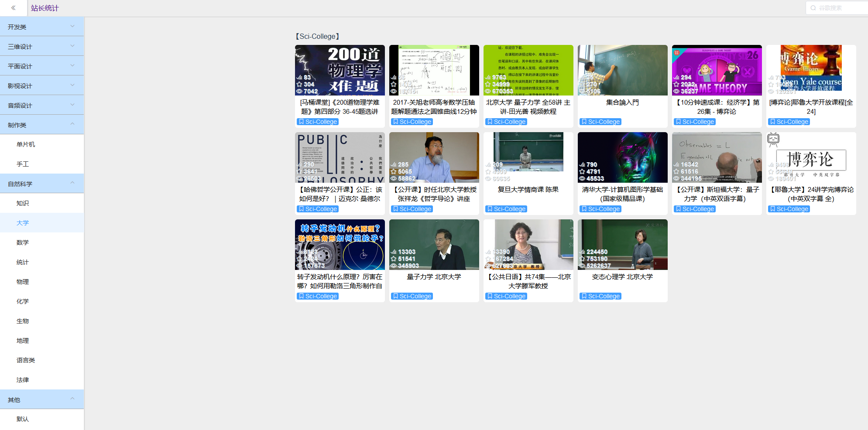Open the 物理 subcategory
The width and height of the screenshot is (868, 430).
tap(23, 282)
